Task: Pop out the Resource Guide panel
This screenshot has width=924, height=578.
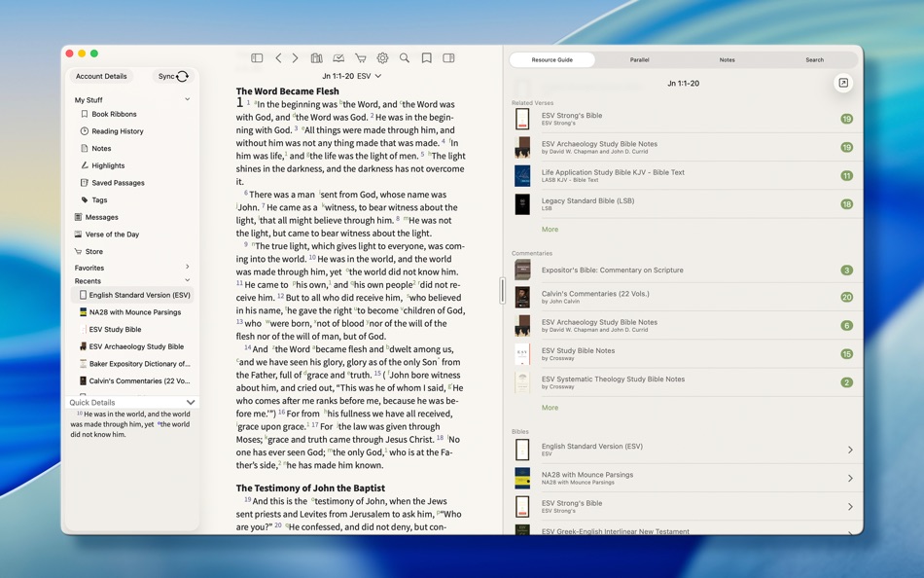Action: [x=843, y=82]
